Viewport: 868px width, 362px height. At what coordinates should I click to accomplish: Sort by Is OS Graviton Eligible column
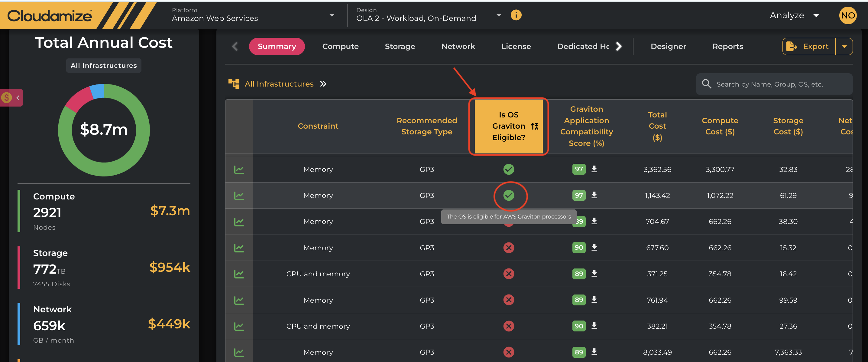click(x=534, y=126)
